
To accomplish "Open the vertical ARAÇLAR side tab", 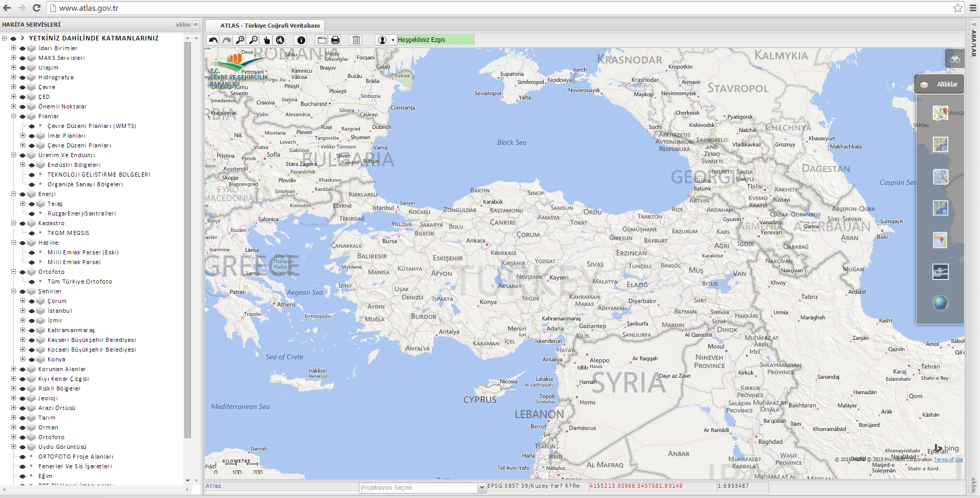I will pyautogui.click(x=974, y=44).
